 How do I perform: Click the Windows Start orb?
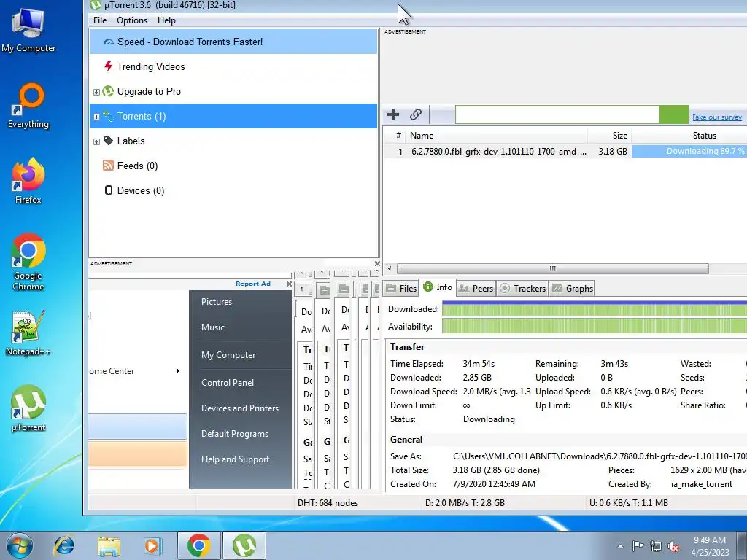pyautogui.click(x=20, y=545)
